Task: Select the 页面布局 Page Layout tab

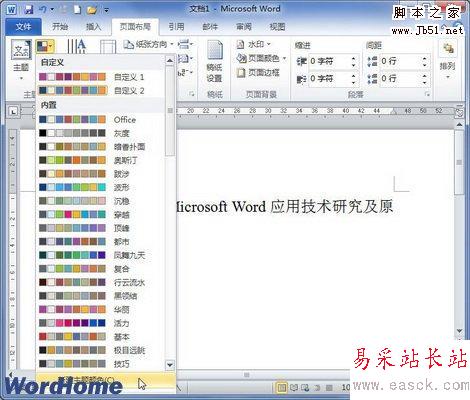Action: point(135,27)
